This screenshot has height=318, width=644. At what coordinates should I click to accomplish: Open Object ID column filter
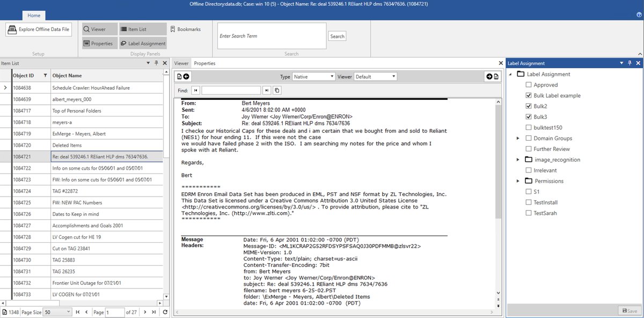pos(45,75)
